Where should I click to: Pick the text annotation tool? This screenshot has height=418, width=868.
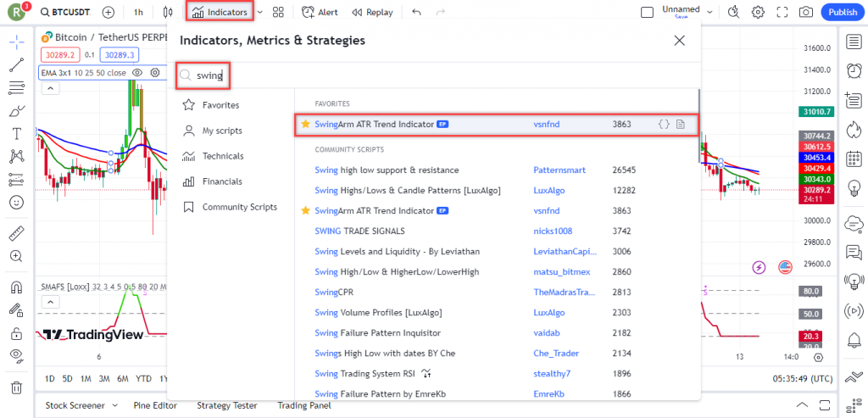pyautogui.click(x=16, y=133)
